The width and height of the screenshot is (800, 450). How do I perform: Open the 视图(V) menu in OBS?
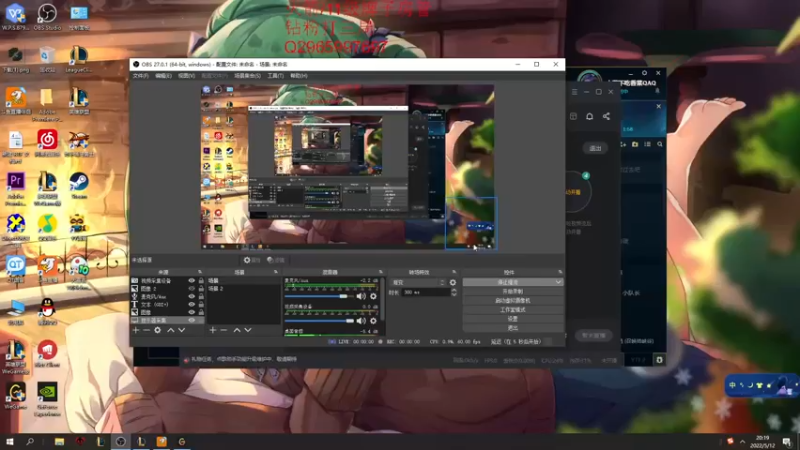(186, 76)
